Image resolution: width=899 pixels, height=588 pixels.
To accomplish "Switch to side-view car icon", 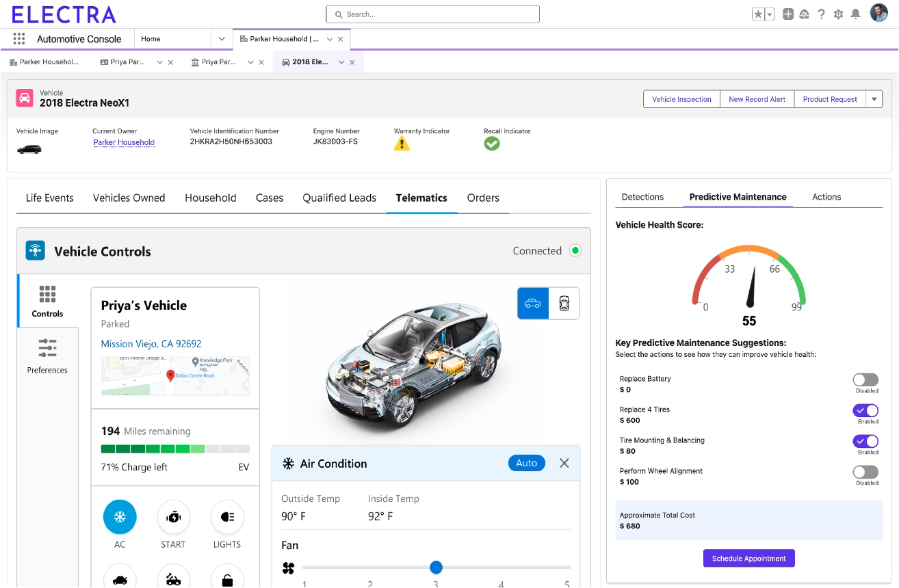I will click(x=533, y=304).
